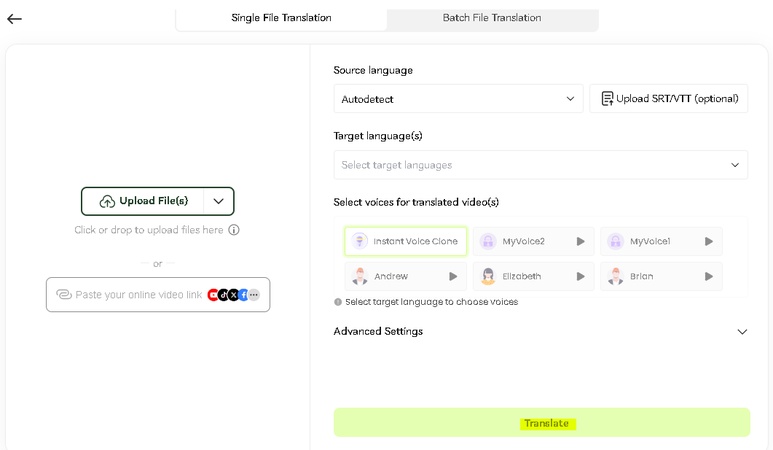
Task: Select the Instant Voice Clone option
Action: pos(406,241)
